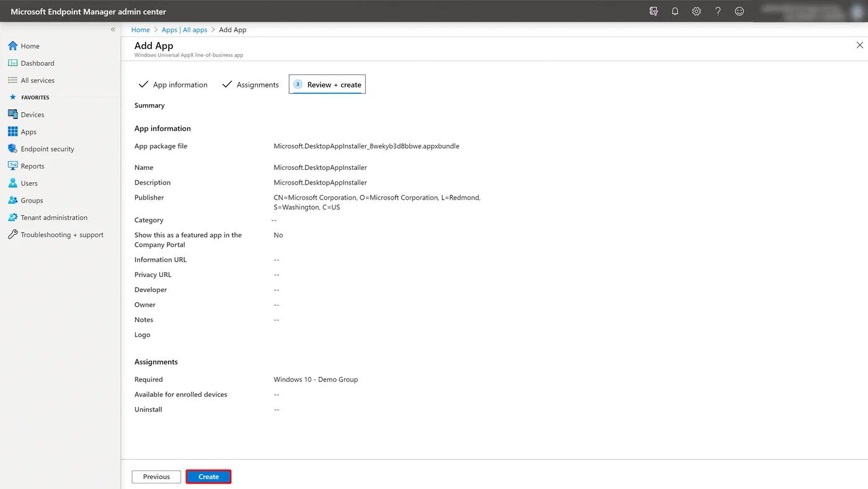Click the help question mark icon
This screenshot has height=489, width=868.
coord(718,11)
